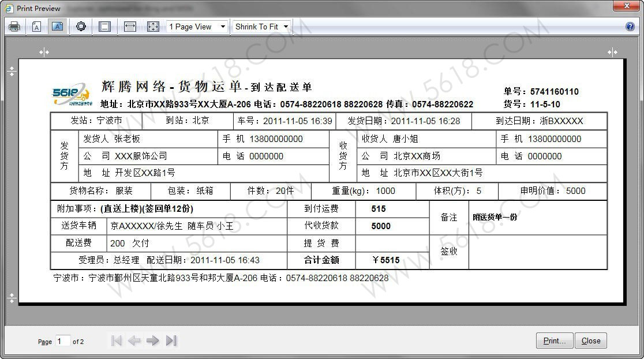Switch to Portrait page orientation
Viewport: 644px width, 359px height.
click(36, 27)
